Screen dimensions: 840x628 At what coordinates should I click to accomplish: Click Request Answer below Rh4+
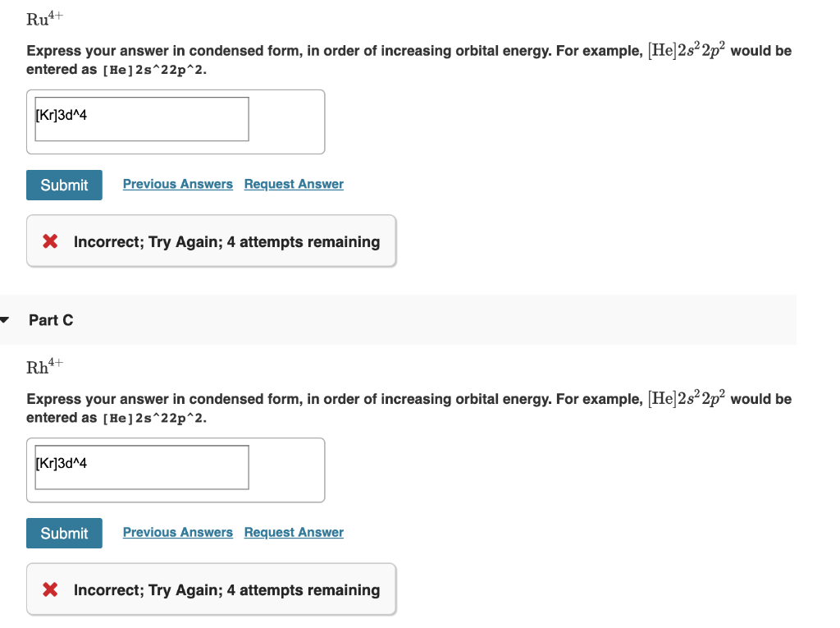[x=293, y=532]
